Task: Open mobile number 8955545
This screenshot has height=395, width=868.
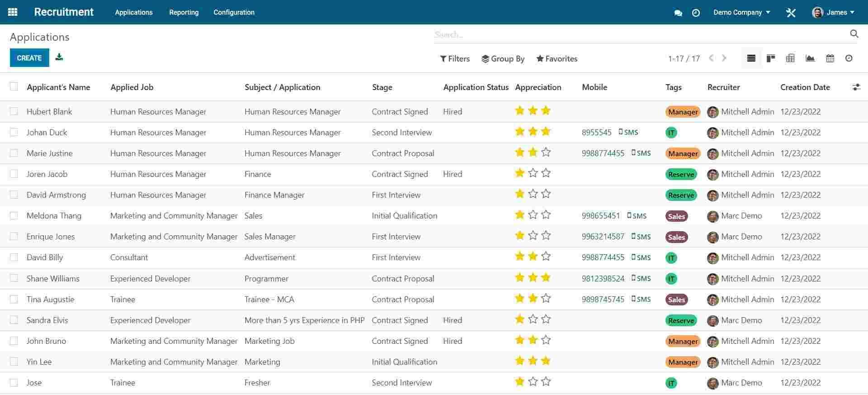Action: pyautogui.click(x=597, y=132)
